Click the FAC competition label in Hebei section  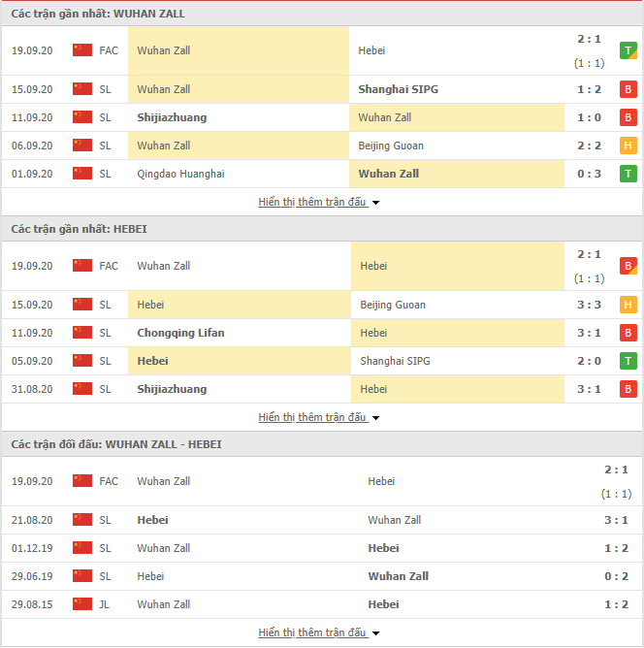tap(109, 266)
